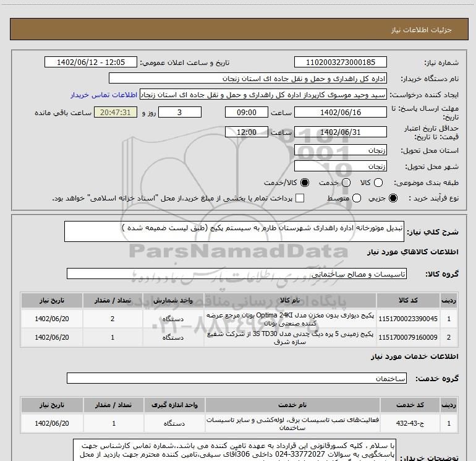The height and width of the screenshot is (461, 476).
Task: Click the نام کالا column header
Action: pyautogui.click(x=290, y=300)
